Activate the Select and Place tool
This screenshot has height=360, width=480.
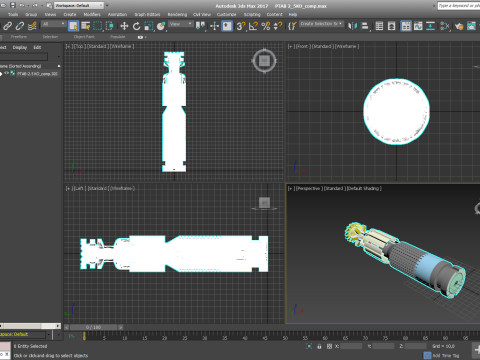click(x=161, y=26)
